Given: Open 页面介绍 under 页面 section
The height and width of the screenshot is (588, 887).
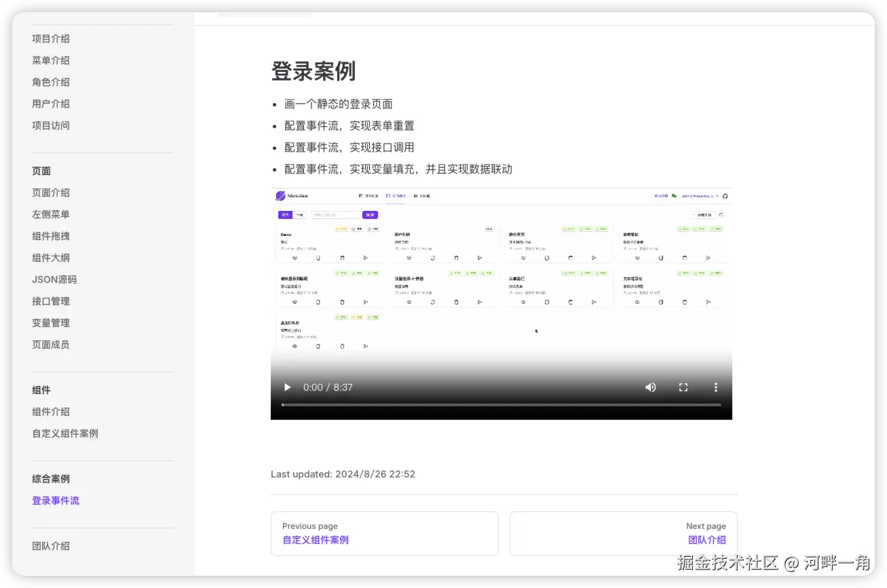Looking at the screenshot, I should (51, 193).
